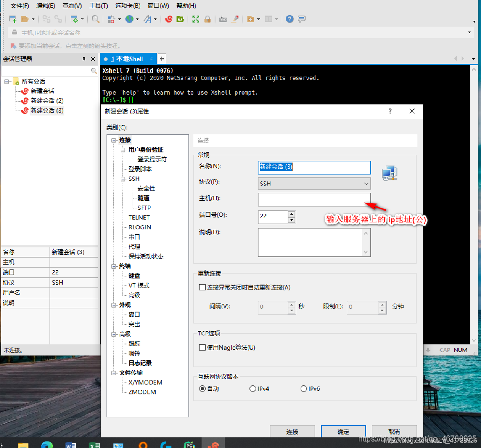Click the folder-plus tool icon
The image size is (481, 448).
coord(251,19)
